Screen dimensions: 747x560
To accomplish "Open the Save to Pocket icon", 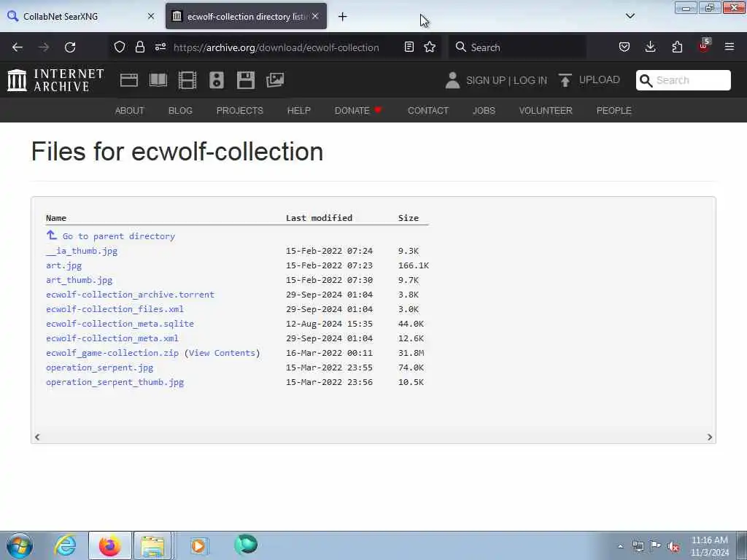I will click(x=624, y=47).
